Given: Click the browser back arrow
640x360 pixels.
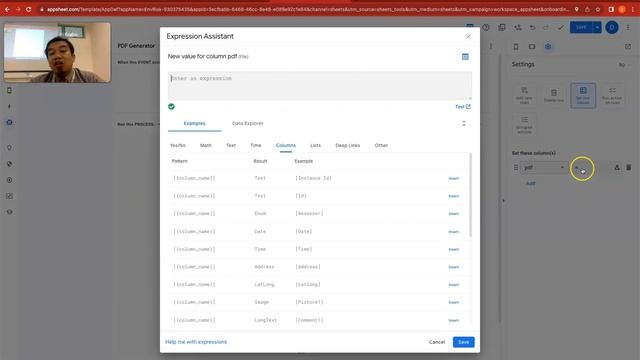Looking at the screenshot, I should 7,9.
